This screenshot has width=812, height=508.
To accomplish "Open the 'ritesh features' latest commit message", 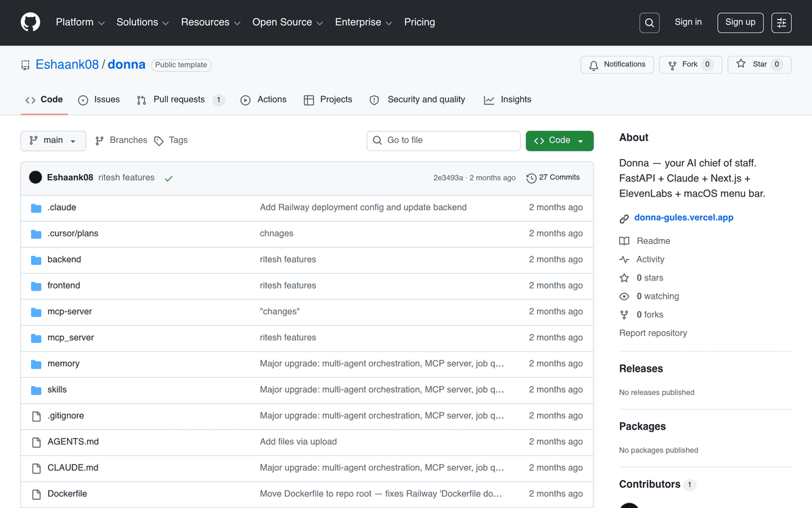I will [x=127, y=177].
